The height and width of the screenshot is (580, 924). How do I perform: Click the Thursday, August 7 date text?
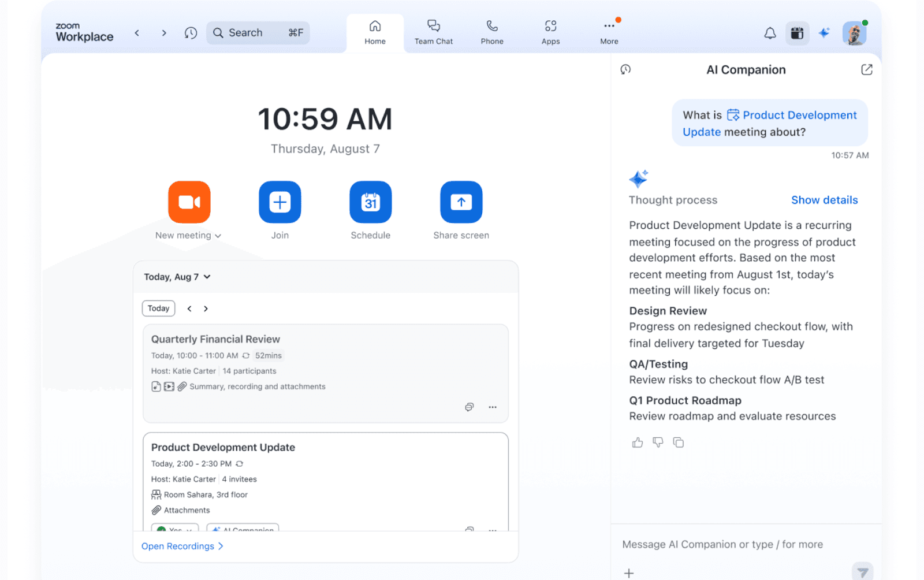325,148
